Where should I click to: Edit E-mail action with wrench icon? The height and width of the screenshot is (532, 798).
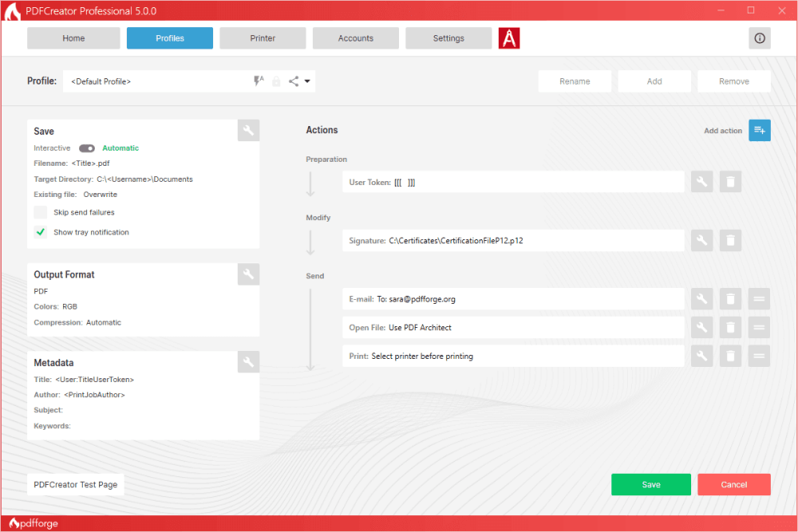click(x=701, y=299)
